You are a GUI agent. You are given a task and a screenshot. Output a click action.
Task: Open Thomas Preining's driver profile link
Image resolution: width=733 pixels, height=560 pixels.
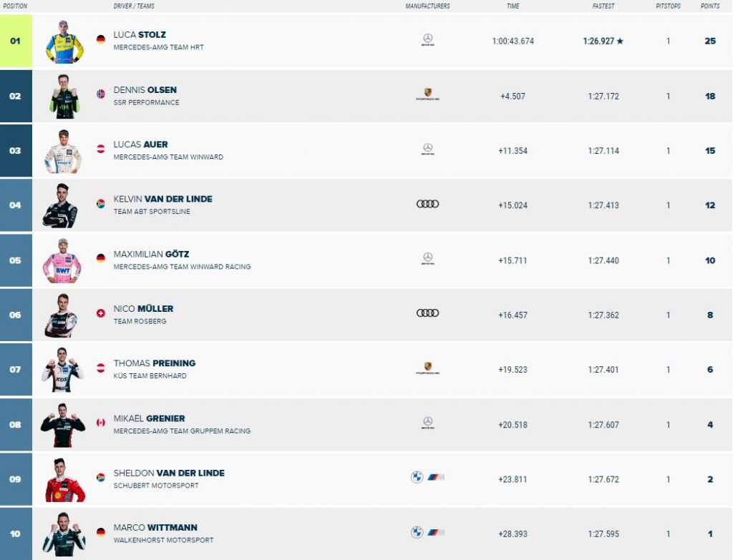pyautogui.click(x=155, y=363)
